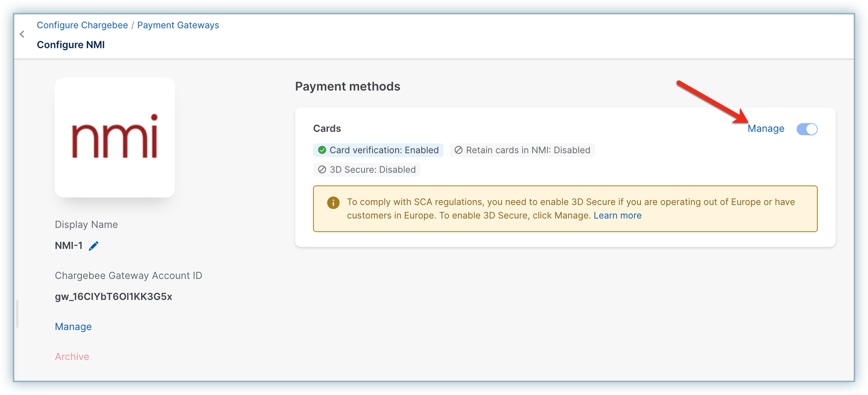Open the Learn more link about 3D Secure
This screenshot has height=395, width=868.
(x=618, y=216)
